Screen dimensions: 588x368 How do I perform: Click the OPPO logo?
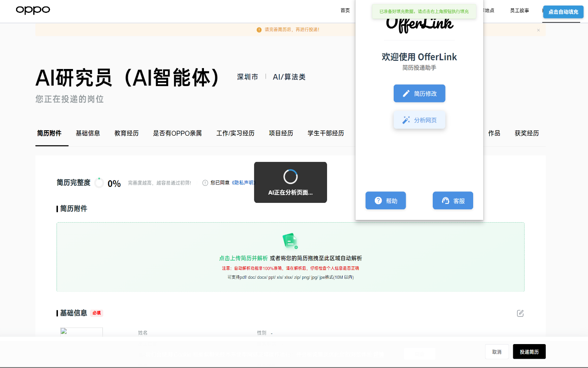pyautogui.click(x=33, y=10)
